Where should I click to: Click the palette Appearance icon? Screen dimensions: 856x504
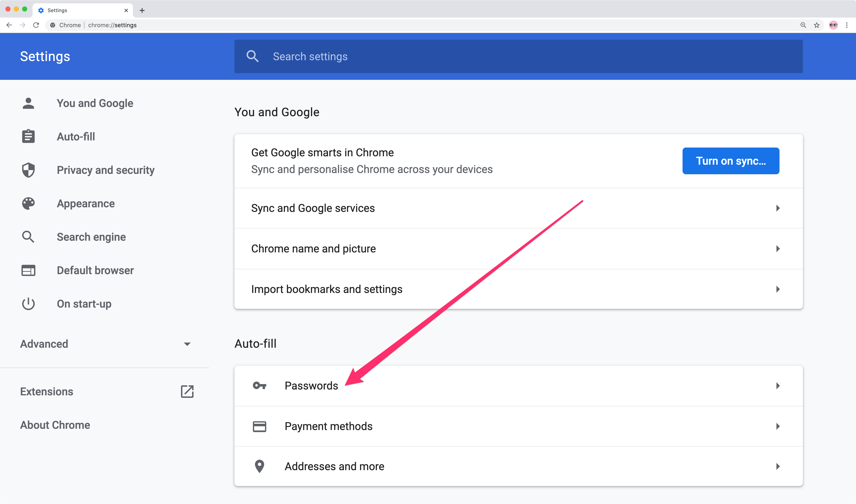click(28, 204)
